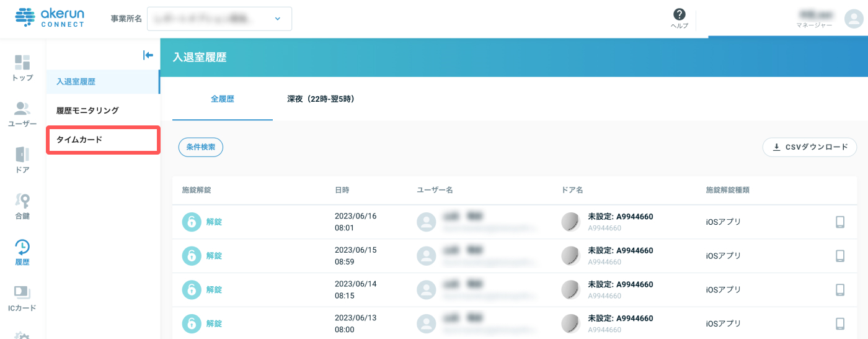This screenshot has width=868, height=339.
Task: Click the 日時 column header
Action: 342,190
